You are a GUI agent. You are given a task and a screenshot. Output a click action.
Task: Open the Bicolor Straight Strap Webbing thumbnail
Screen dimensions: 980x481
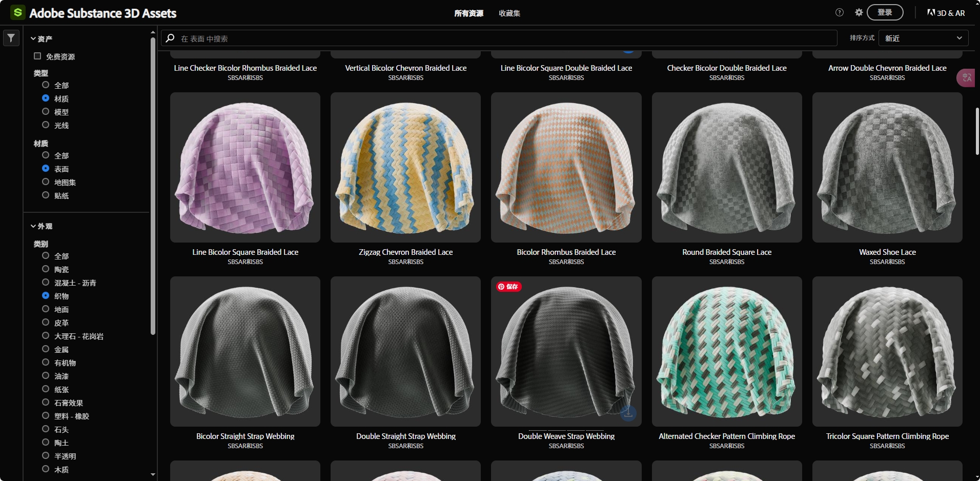tap(245, 351)
